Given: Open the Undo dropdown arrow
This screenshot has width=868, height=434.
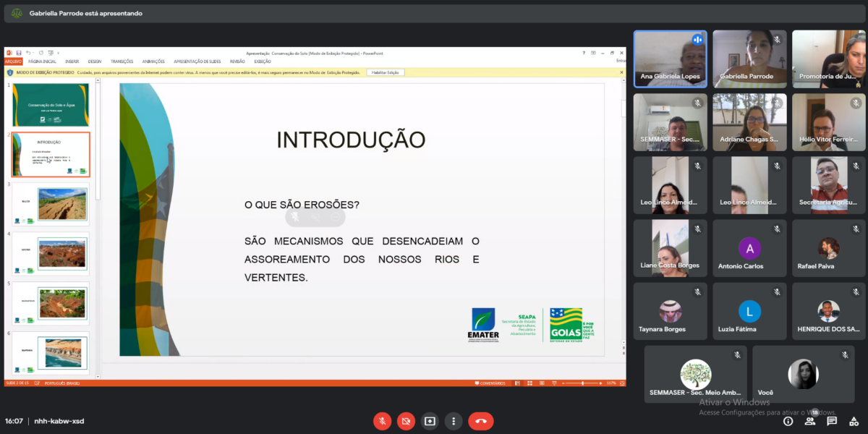Looking at the screenshot, I should pos(33,53).
